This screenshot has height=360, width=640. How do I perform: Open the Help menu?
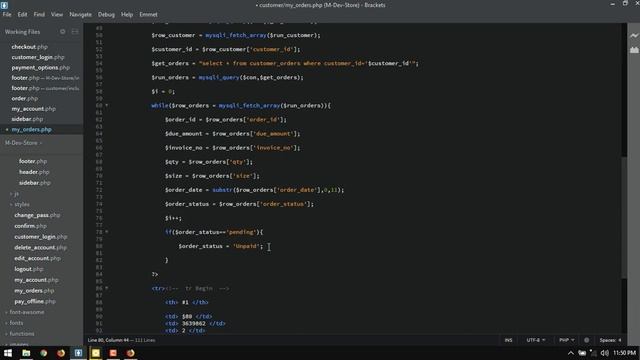point(127,14)
